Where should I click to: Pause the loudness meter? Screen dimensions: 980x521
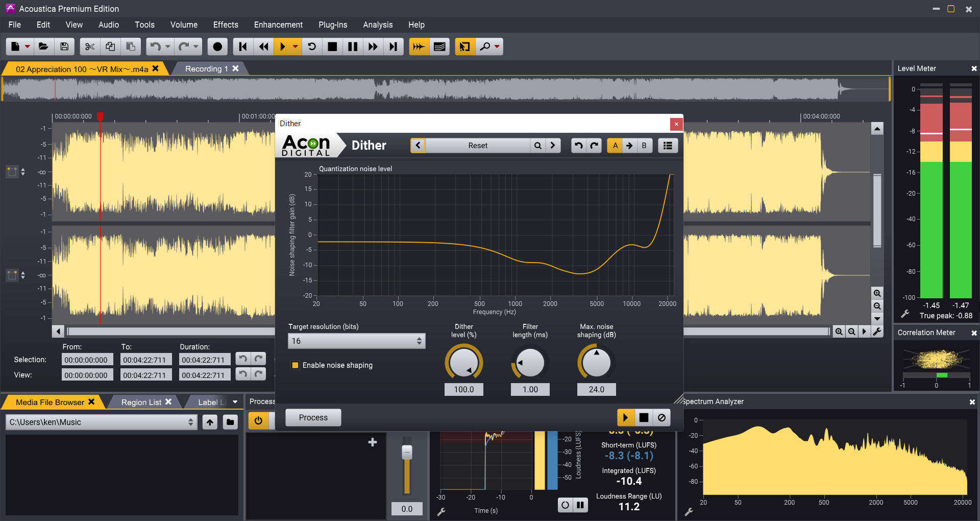[580, 505]
